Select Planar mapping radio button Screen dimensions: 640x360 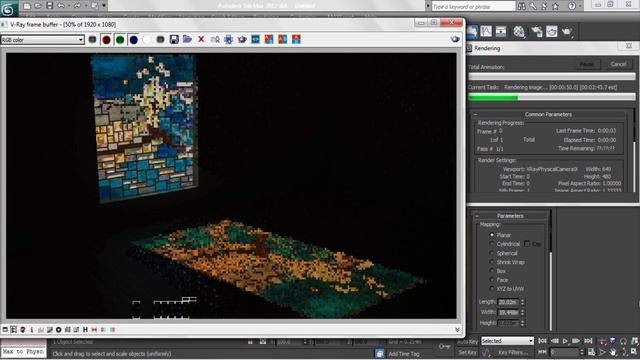pos(492,235)
